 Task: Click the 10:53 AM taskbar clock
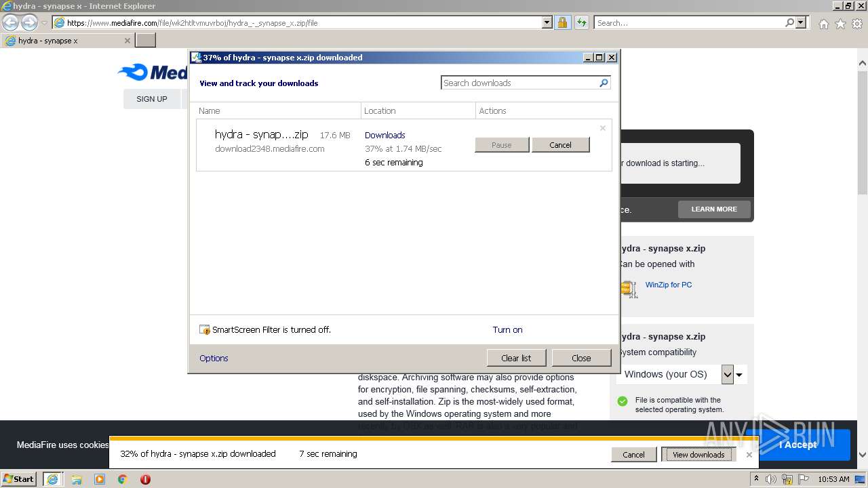tap(833, 479)
